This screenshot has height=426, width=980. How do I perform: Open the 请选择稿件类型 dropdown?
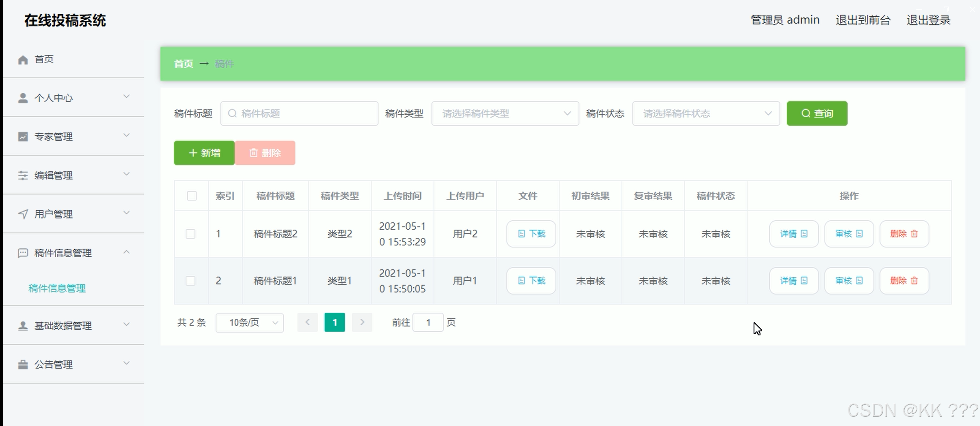pos(504,113)
